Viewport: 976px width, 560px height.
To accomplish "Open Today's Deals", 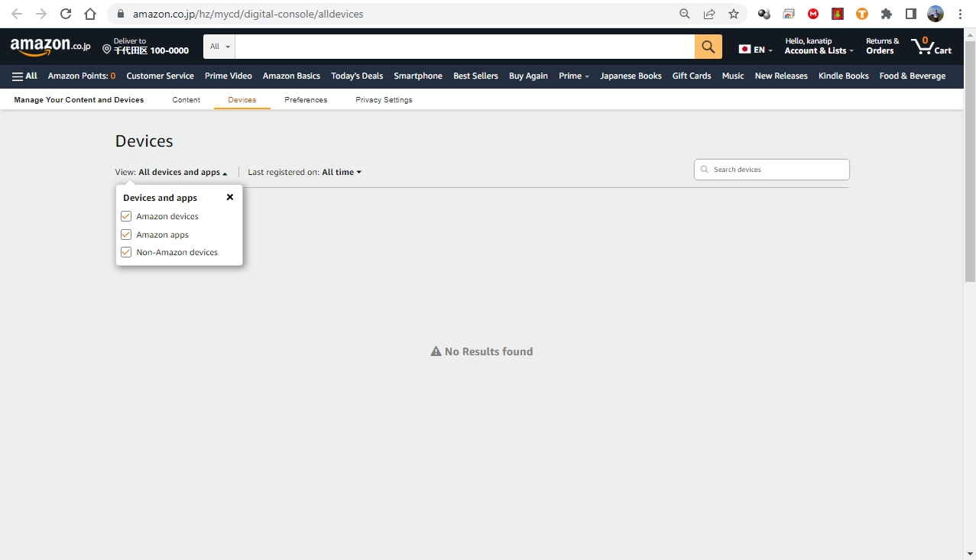I will tap(357, 76).
